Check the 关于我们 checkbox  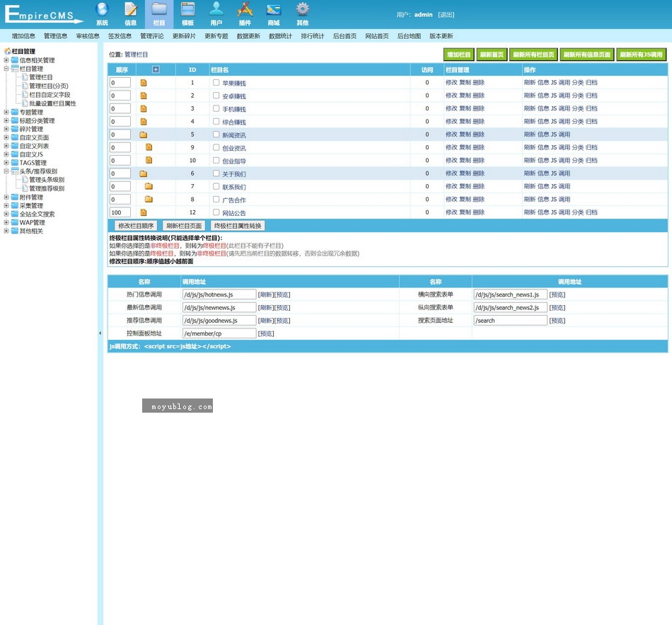[x=216, y=173]
